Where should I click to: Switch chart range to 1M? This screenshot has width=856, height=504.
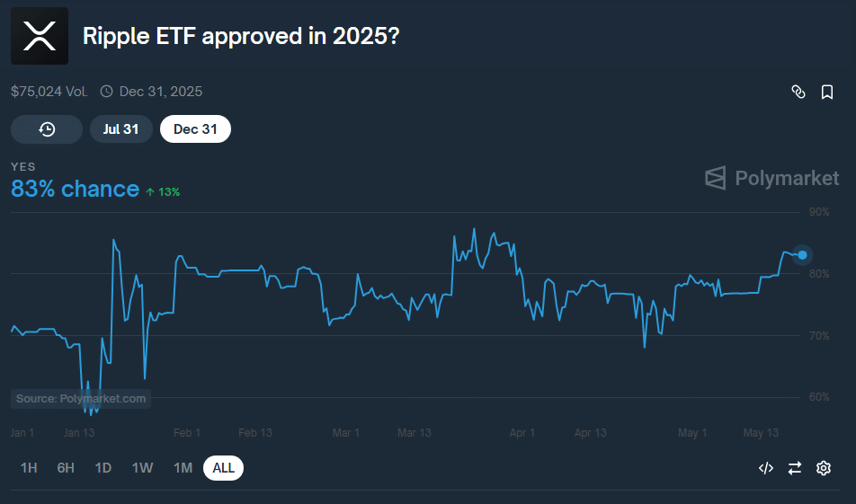183,468
